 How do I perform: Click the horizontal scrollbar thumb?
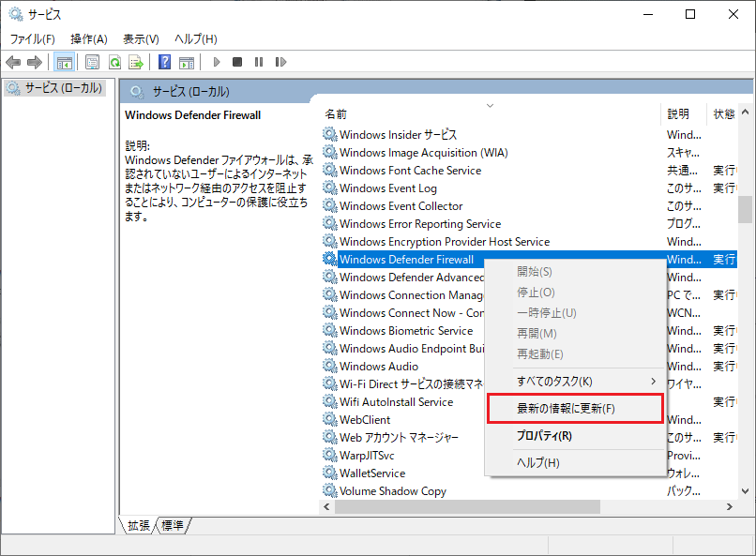pyautogui.click(x=467, y=507)
